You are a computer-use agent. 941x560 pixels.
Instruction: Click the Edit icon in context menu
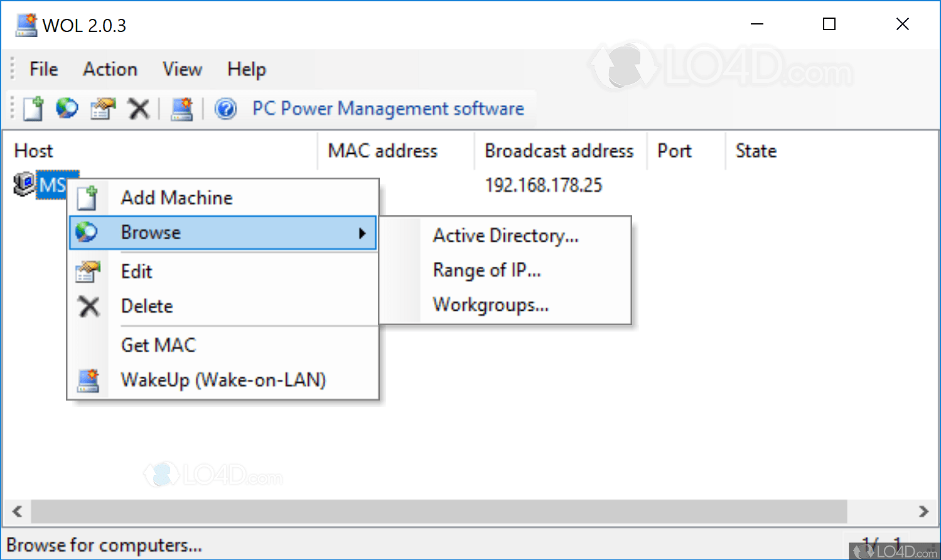click(87, 271)
